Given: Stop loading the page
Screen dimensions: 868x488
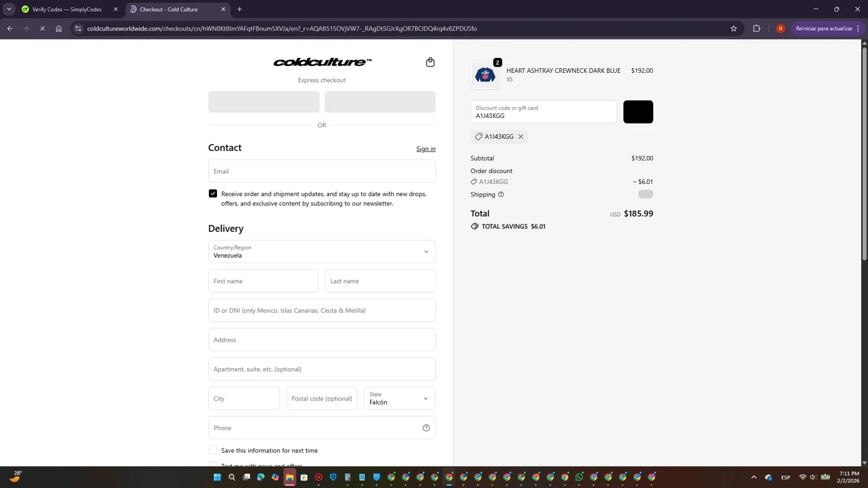Looking at the screenshot, I should pos(42,28).
